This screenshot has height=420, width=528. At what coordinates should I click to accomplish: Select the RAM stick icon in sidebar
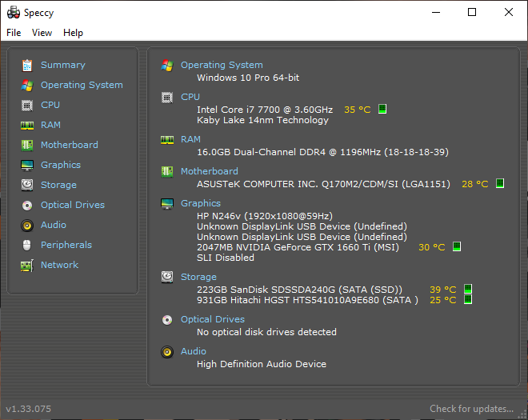[x=27, y=126]
